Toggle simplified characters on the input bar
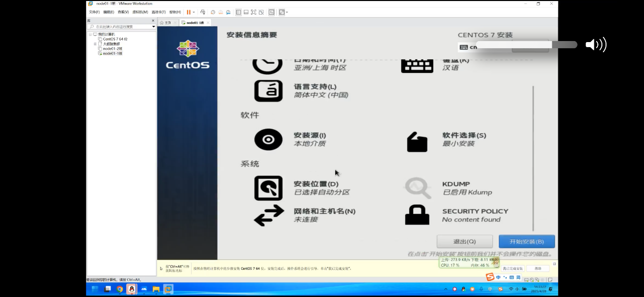The image size is (644, 297). pyautogui.click(x=518, y=277)
